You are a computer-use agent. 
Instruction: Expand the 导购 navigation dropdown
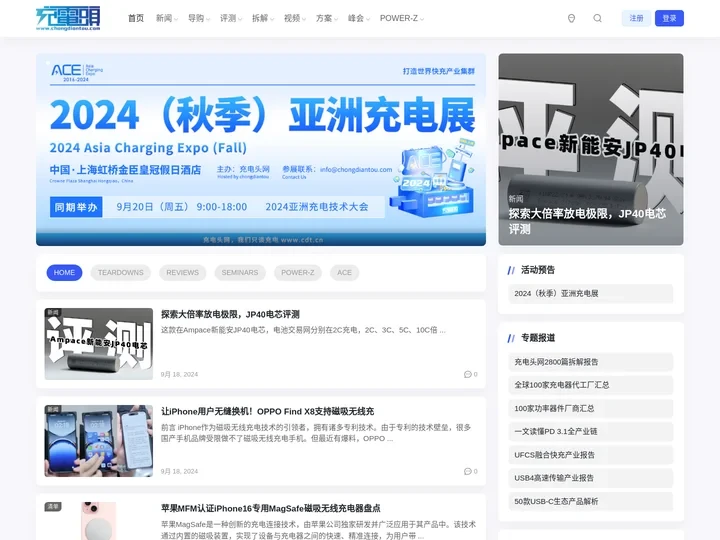198,18
